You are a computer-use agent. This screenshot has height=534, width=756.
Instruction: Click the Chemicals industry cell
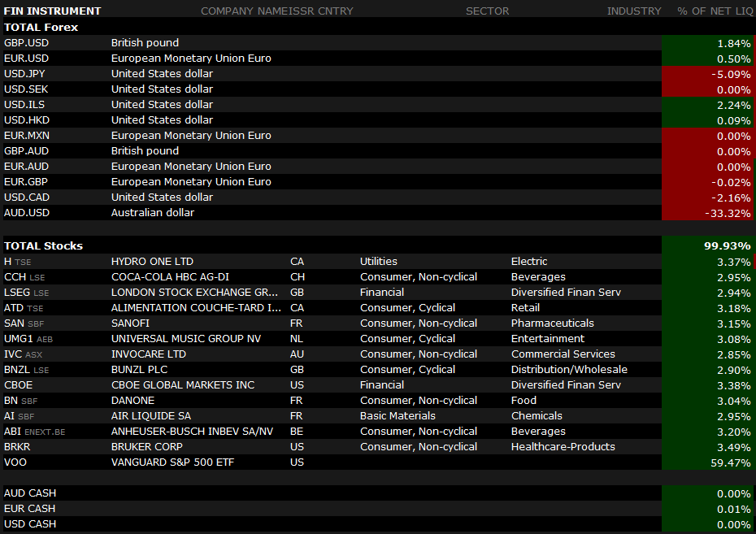point(537,416)
